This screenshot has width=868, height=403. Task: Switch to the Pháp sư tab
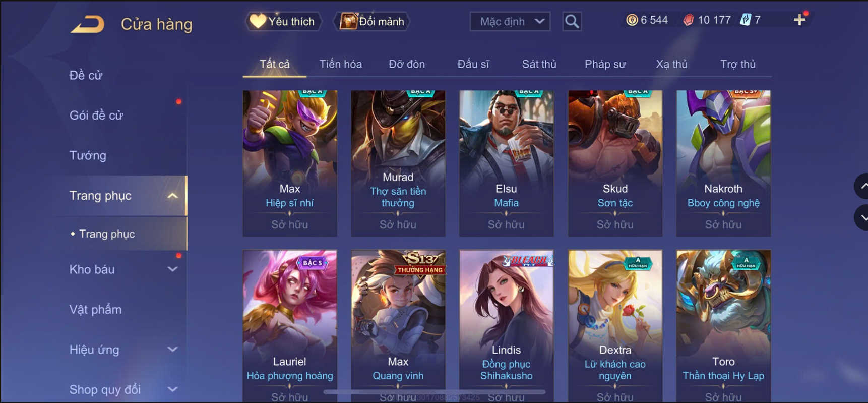(605, 64)
